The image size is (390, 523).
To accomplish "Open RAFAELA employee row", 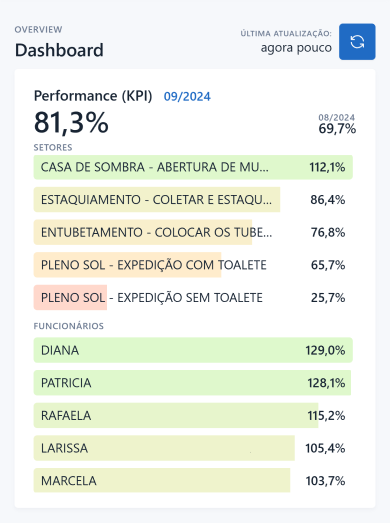I will pos(193,416).
